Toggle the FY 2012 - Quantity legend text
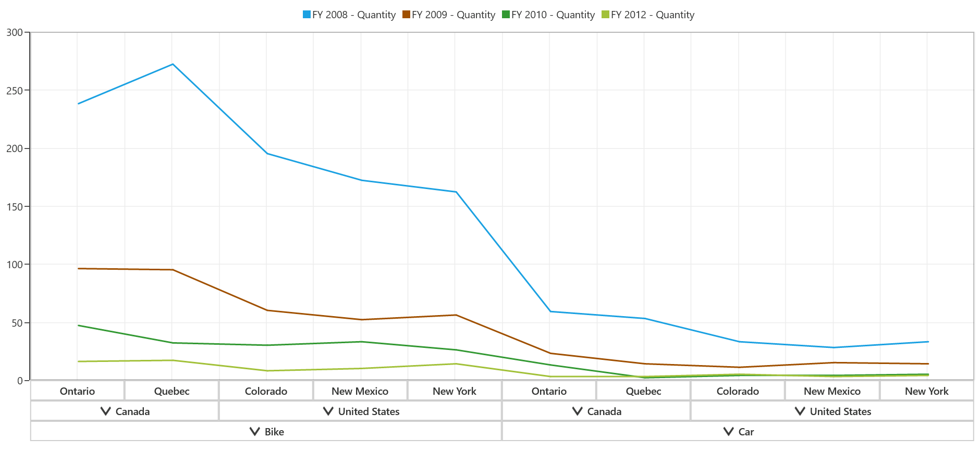 (x=653, y=15)
